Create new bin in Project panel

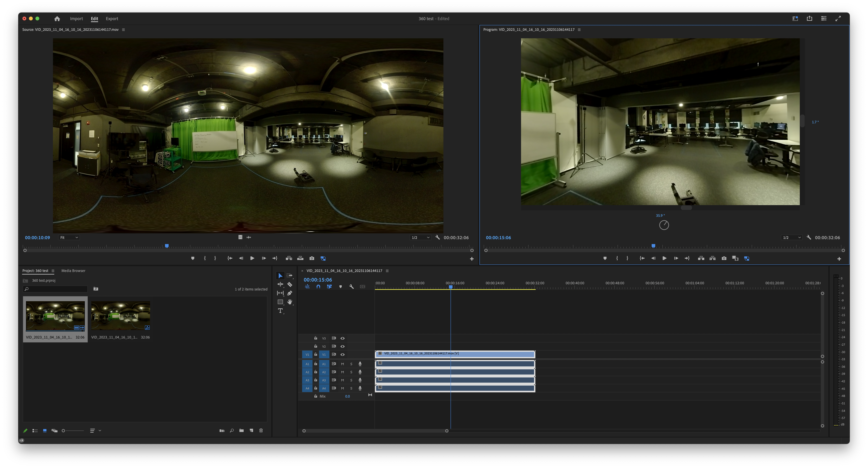(x=241, y=431)
